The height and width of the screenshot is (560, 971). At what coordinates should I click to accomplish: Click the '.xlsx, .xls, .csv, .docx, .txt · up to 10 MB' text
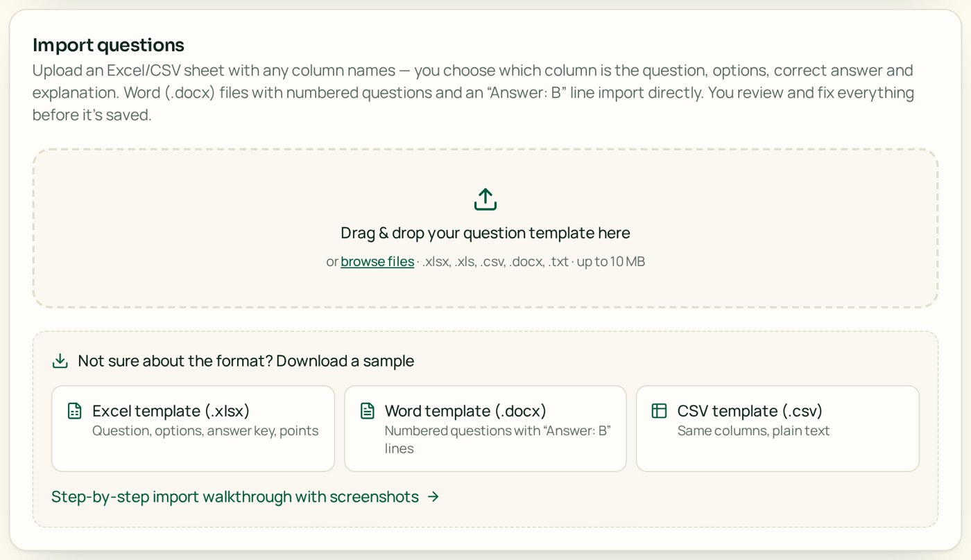click(533, 262)
